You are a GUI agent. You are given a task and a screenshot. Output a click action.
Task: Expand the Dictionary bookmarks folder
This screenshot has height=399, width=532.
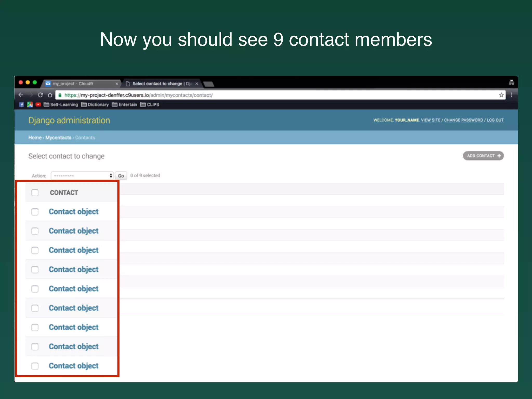95,104
